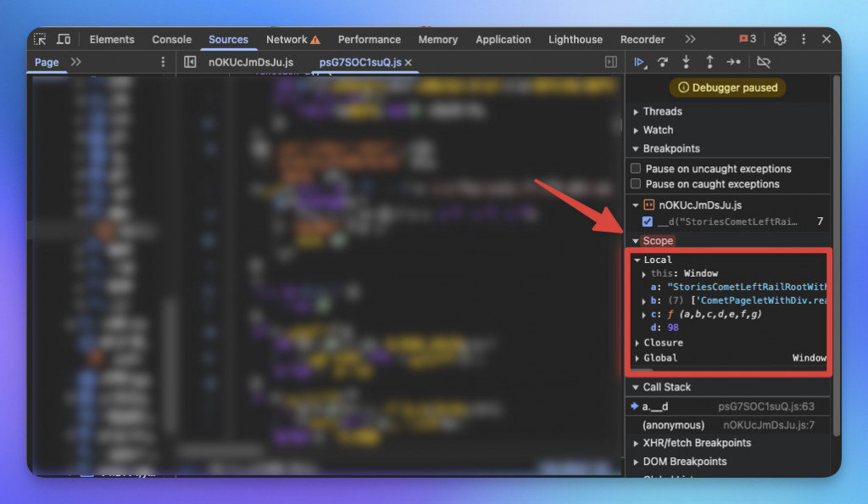Screen dimensions: 868x504
Task: Open the Memory tab
Action: pos(438,39)
